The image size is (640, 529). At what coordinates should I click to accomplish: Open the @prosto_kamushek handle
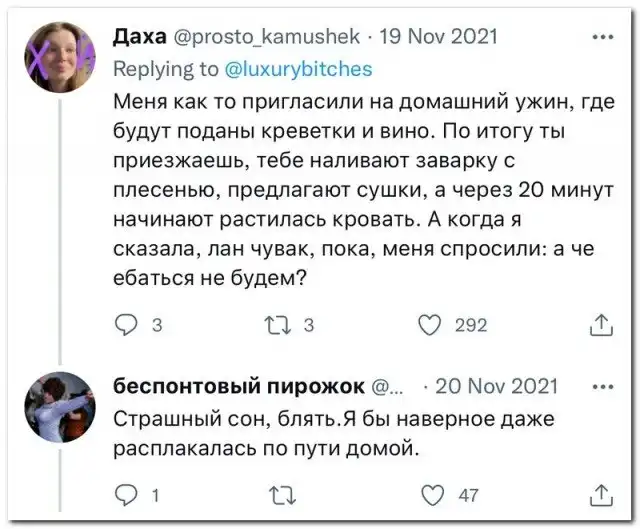pyautogui.click(x=264, y=39)
